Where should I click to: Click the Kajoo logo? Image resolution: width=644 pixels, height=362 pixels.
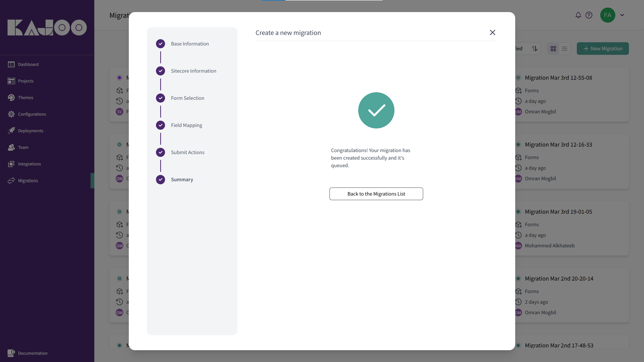(47, 27)
